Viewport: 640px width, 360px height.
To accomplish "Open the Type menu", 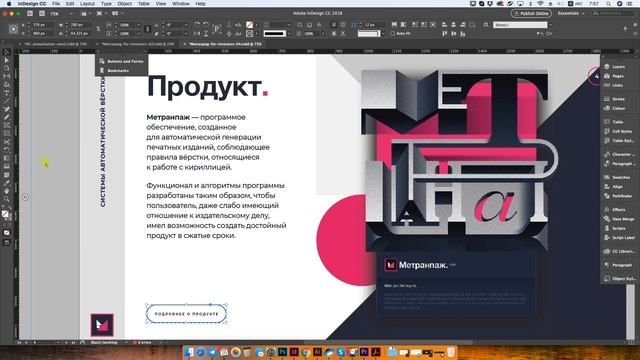I will (x=106, y=3).
